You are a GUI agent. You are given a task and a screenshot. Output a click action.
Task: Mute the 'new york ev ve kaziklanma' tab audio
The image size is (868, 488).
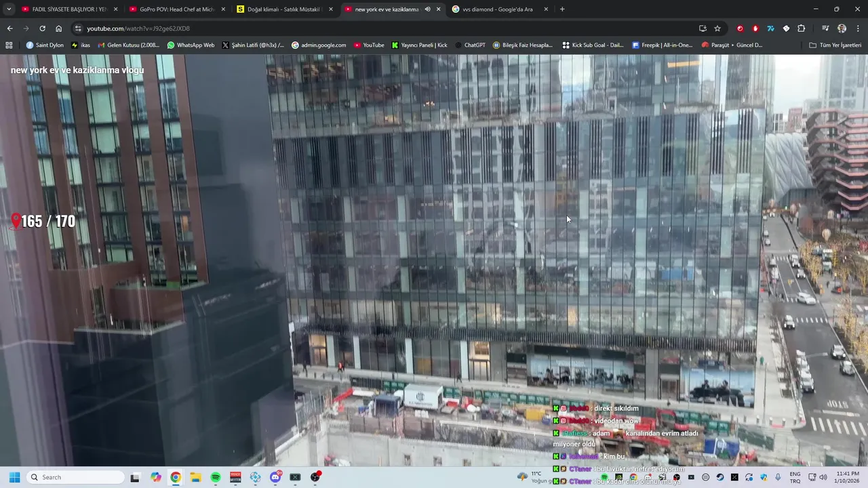[x=427, y=9]
